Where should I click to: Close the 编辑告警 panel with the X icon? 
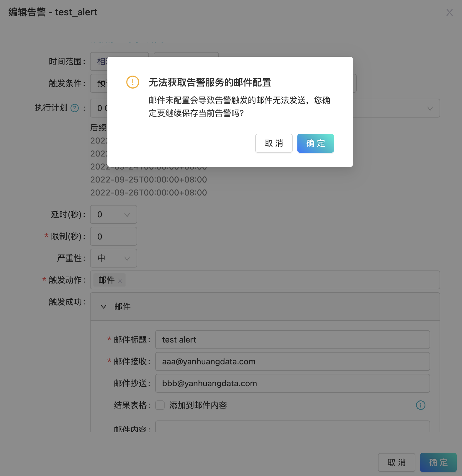tap(449, 12)
